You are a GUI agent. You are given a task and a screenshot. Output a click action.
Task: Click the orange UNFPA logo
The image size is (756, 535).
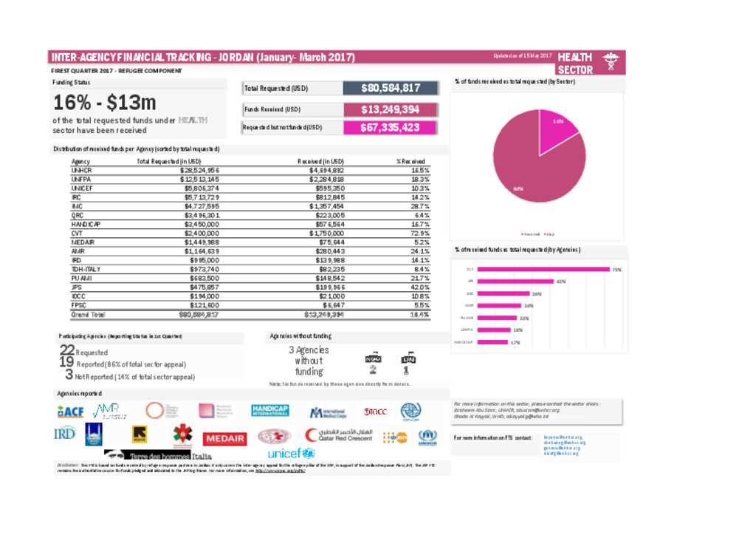point(395,437)
